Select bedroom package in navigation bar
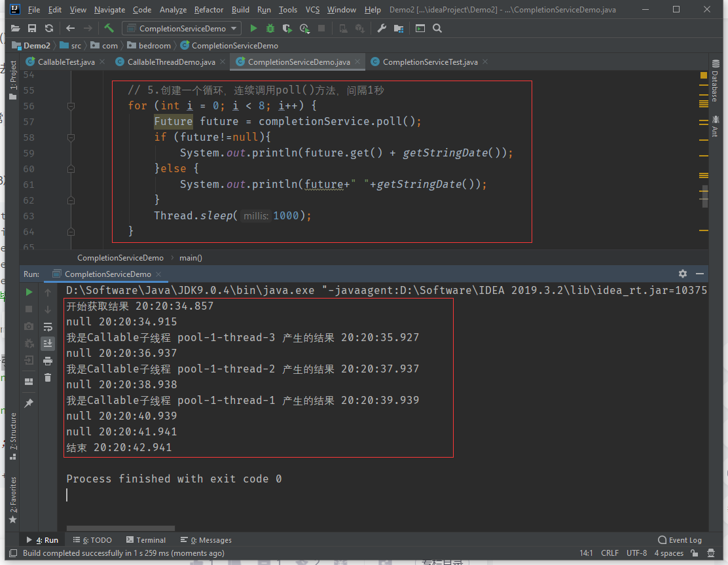This screenshot has width=728, height=565. (149, 45)
